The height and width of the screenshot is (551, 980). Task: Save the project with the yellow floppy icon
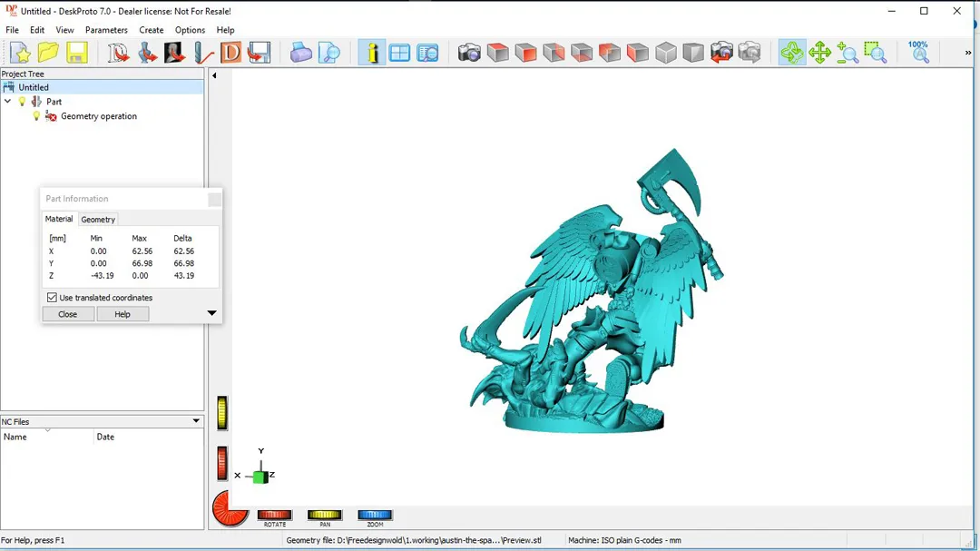[x=76, y=53]
